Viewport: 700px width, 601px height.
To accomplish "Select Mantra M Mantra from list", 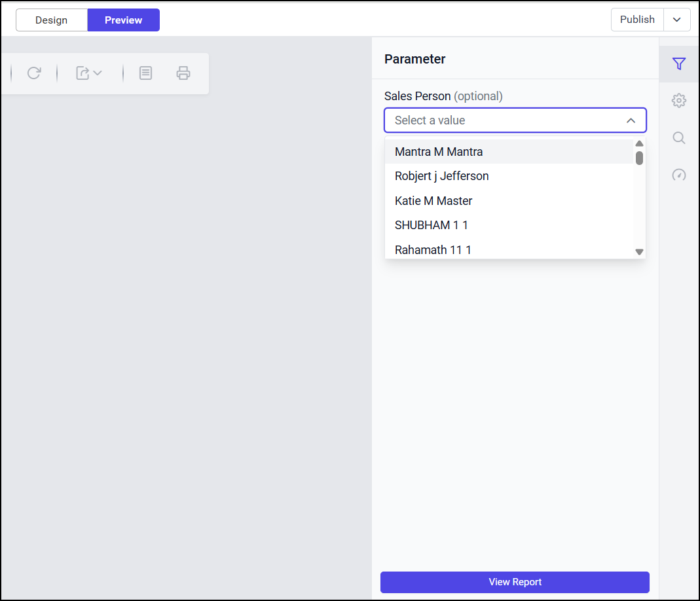I will pos(439,152).
